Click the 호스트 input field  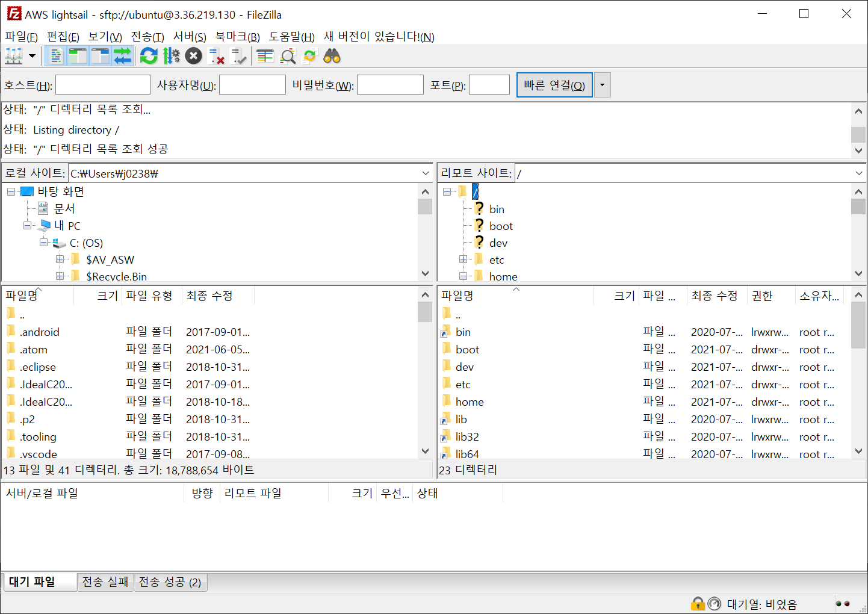(x=103, y=85)
